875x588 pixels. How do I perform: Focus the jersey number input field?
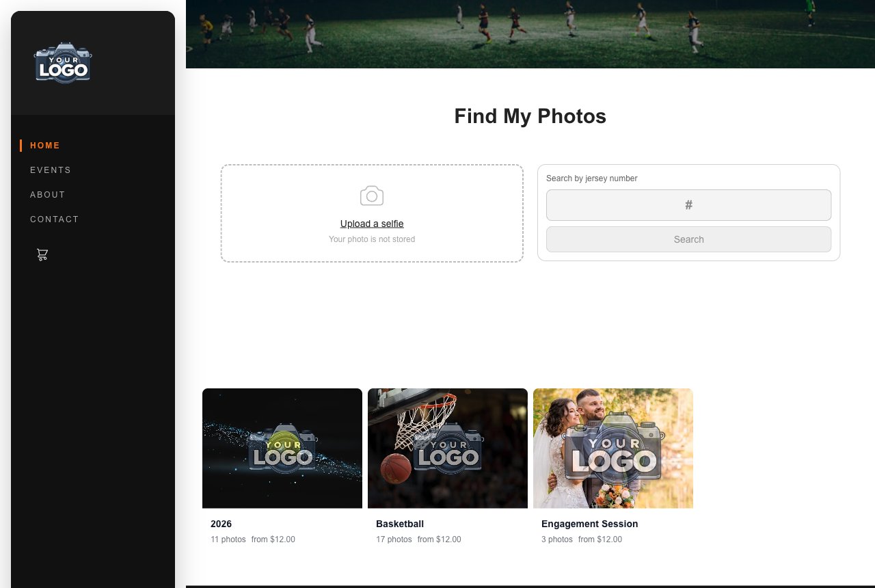(688, 205)
